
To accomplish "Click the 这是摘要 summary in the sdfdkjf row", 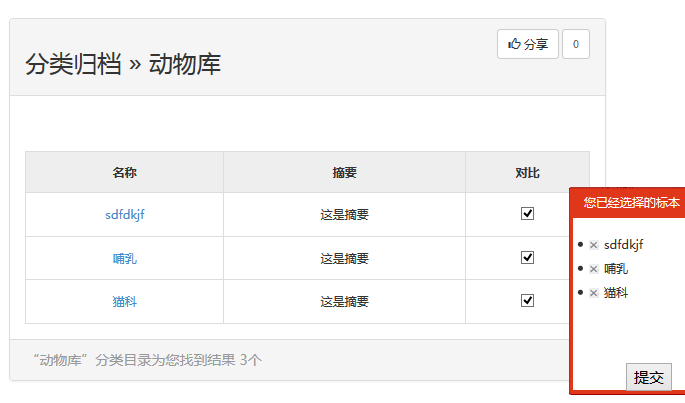I will click(x=344, y=214).
